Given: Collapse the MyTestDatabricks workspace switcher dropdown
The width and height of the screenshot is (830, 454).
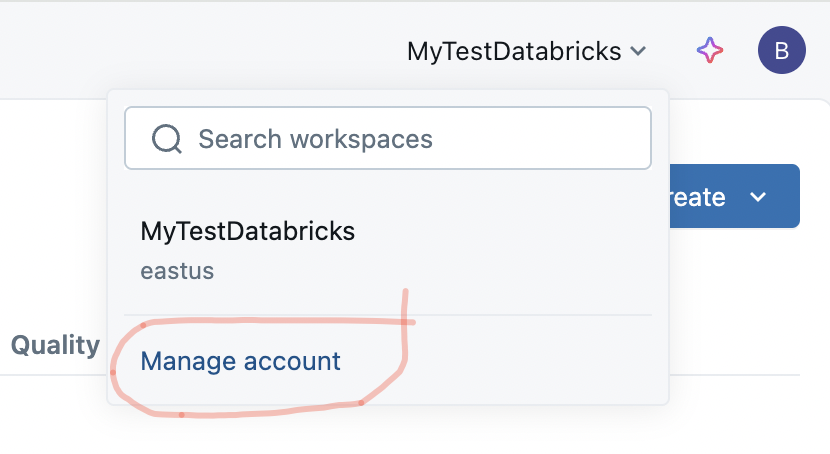Looking at the screenshot, I should coord(527,51).
